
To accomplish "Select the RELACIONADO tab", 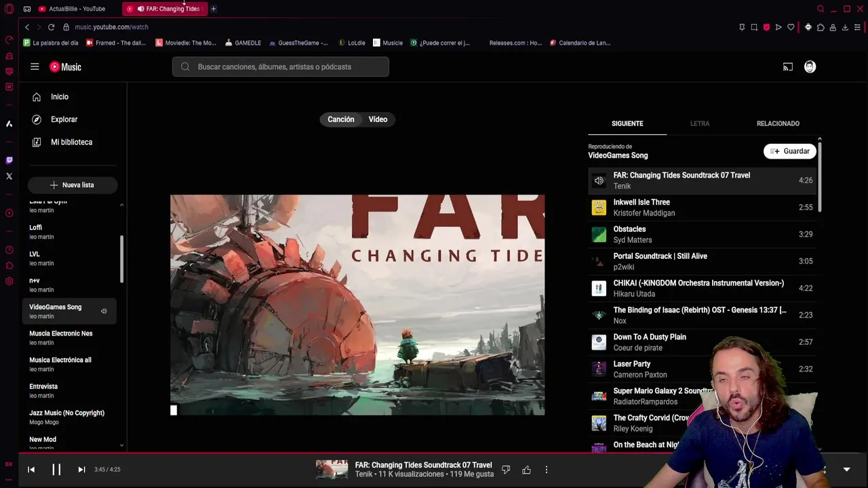I will pos(778,123).
